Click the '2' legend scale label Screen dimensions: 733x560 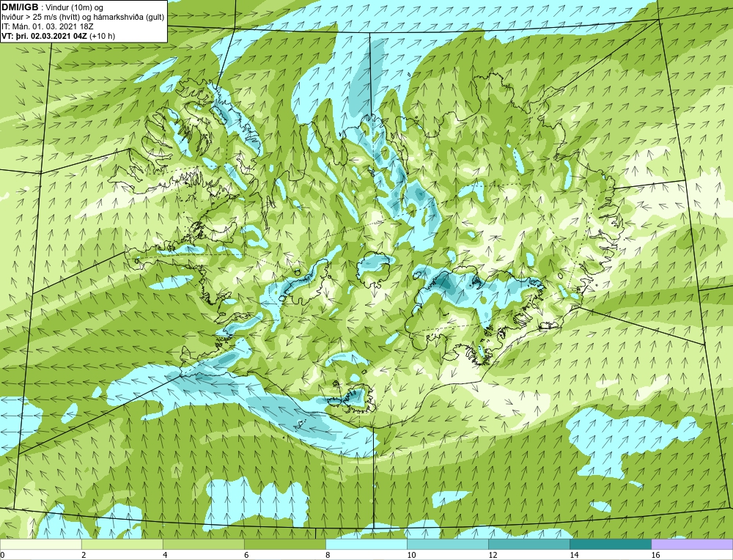[84, 555]
